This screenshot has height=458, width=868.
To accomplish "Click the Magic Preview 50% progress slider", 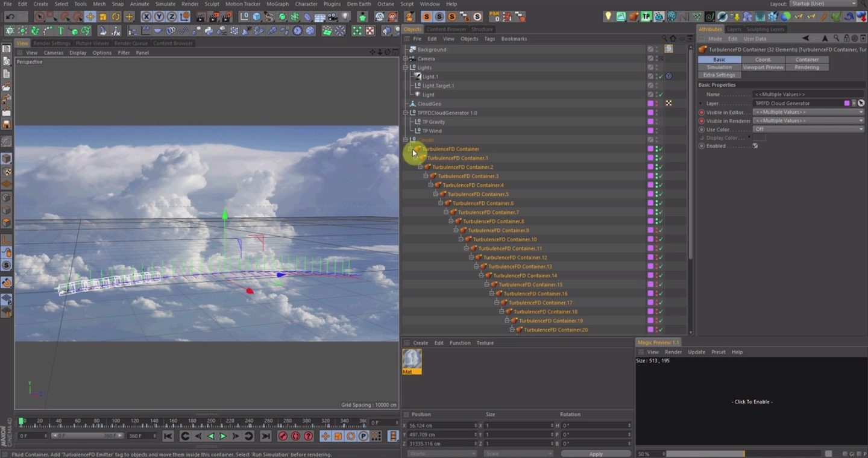I will tap(743, 453).
